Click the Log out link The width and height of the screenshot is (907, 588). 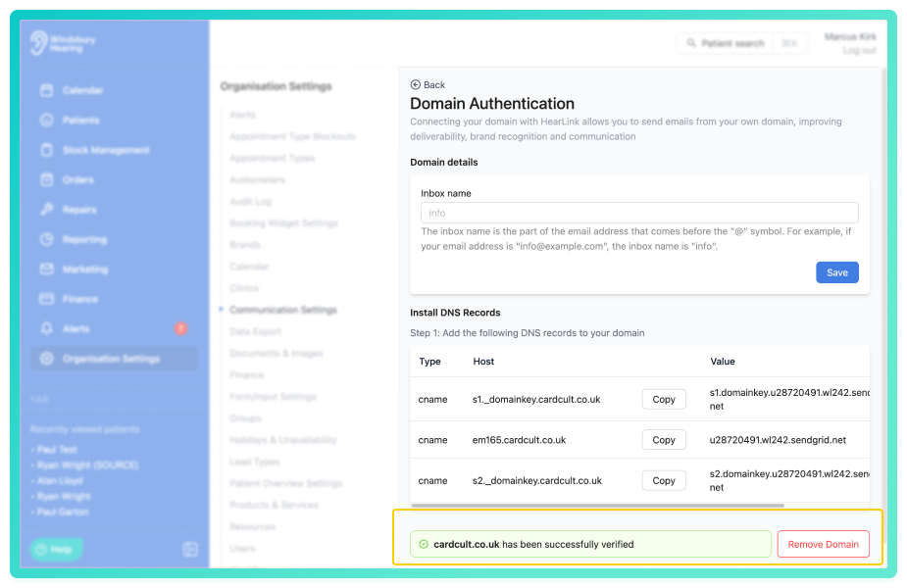click(x=860, y=50)
